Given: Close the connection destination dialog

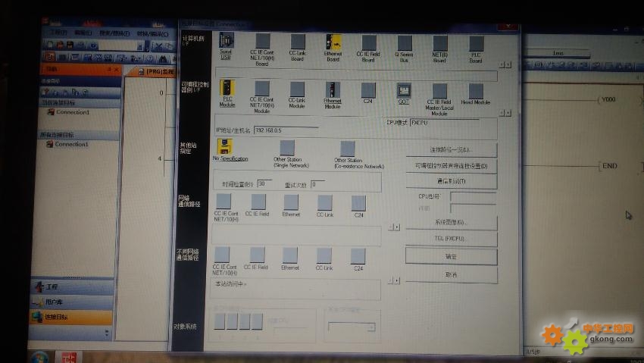Looking at the screenshot, I should click(x=508, y=26).
